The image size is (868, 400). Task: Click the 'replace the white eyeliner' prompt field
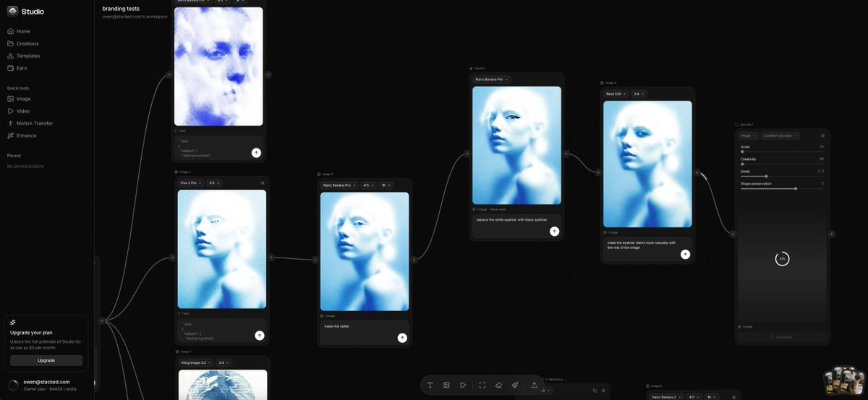click(x=516, y=226)
